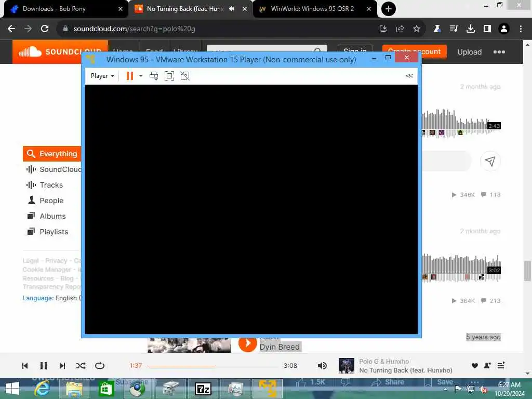Click the send comment paper plane icon
This screenshot has width=532, height=399.
pos(490,161)
